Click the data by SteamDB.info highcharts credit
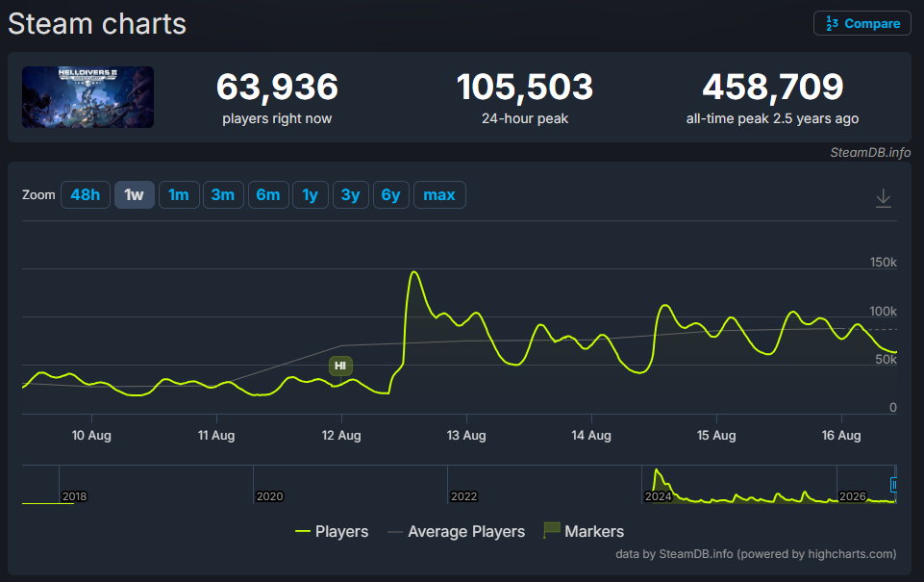Image resolution: width=924 pixels, height=582 pixels. tap(756, 554)
